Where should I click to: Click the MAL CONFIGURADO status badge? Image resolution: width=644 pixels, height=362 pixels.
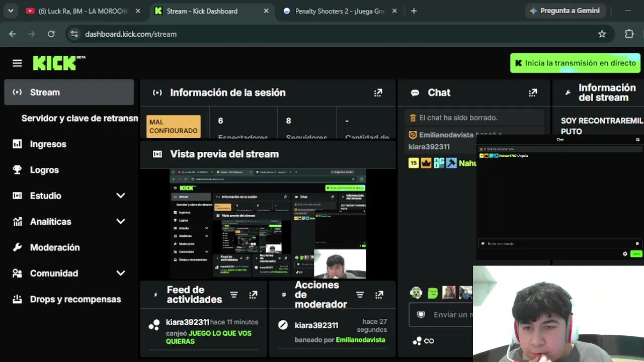pyautogui.click(x=174, y=126)
